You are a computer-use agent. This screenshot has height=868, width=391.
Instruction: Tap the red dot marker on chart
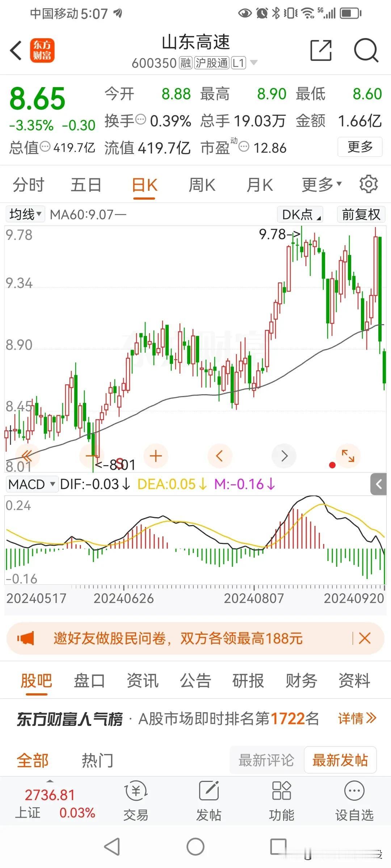pyautogui.click(x=332, y=465)
